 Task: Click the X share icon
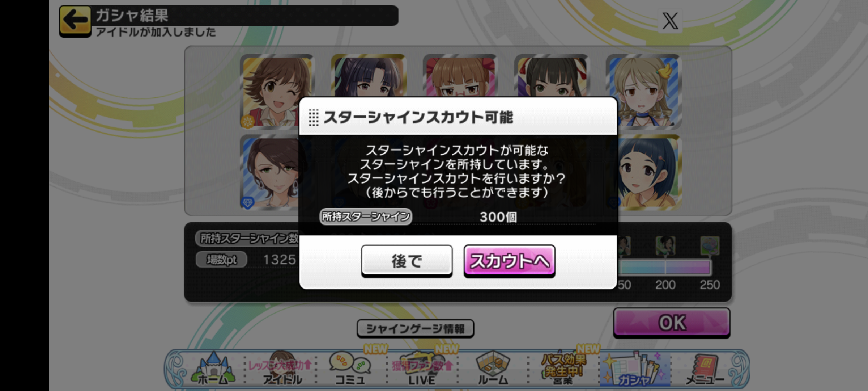tap(670, 21)
